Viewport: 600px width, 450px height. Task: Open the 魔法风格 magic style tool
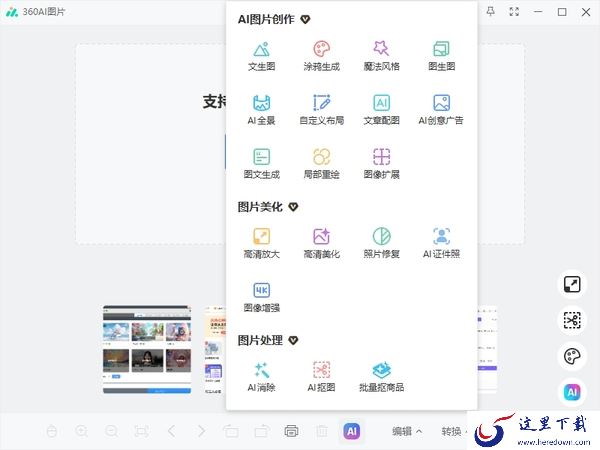click(x=382, y=57)
